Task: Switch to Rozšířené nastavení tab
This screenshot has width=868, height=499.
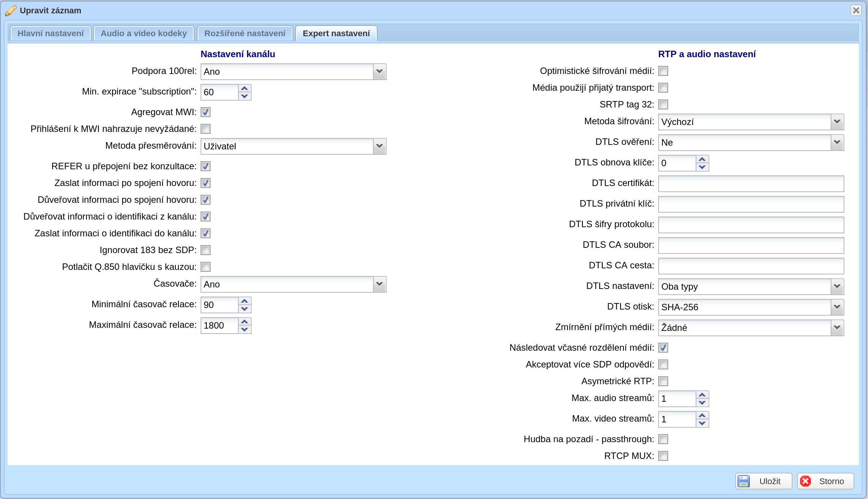Action: point(245,34)
